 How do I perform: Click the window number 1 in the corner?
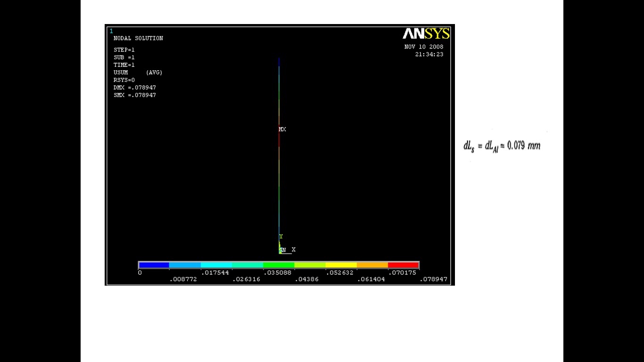click(111, 31)
